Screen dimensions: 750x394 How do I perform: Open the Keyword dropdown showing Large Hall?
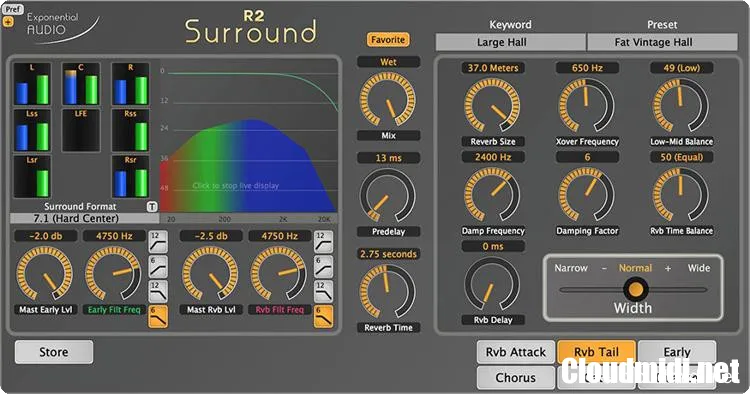510,42
